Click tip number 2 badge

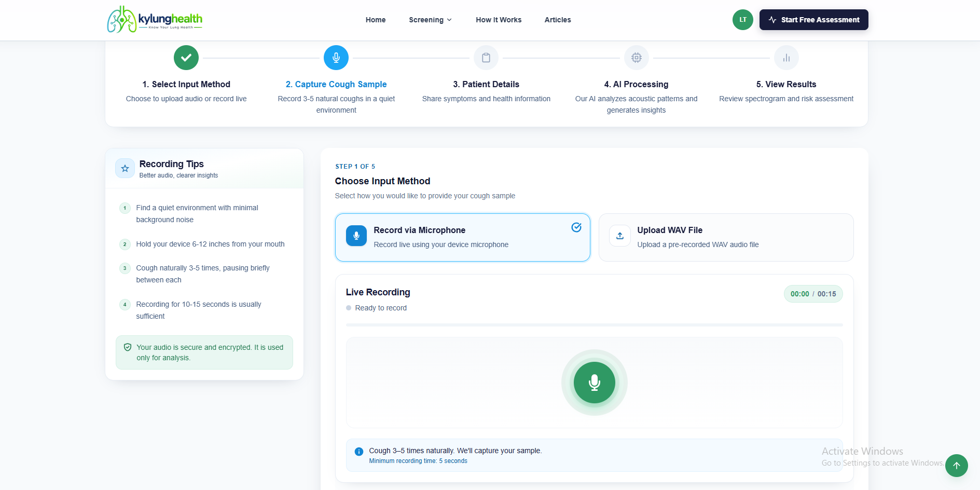pyautogui.click(x=125, y=244)
